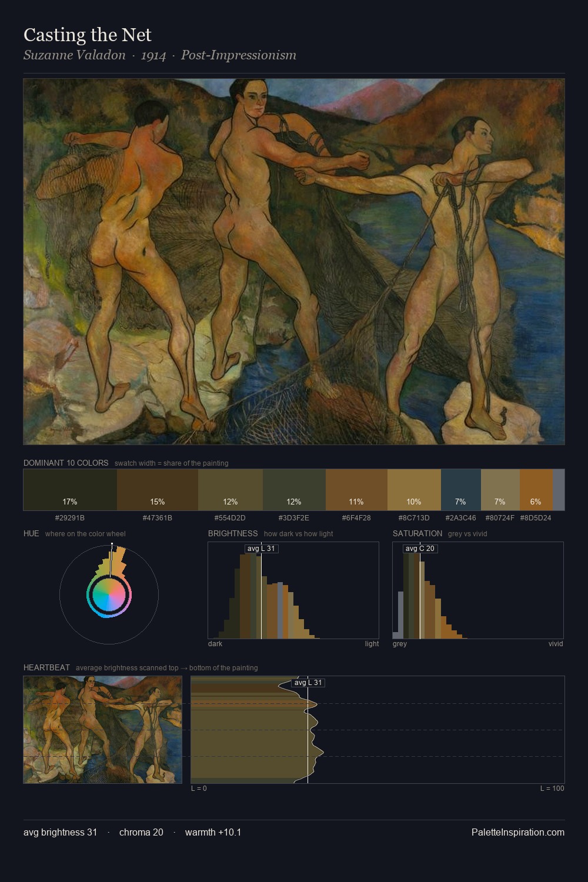Click the #8D5D24 orange-brown swatch
This screenshot has height=882, width=588.
(x=536, y=490)
